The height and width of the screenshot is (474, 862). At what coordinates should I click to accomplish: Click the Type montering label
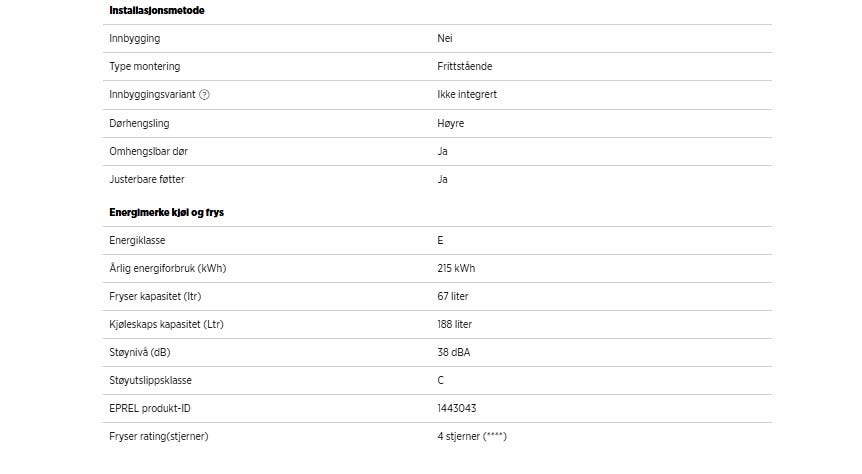(145, 66)
